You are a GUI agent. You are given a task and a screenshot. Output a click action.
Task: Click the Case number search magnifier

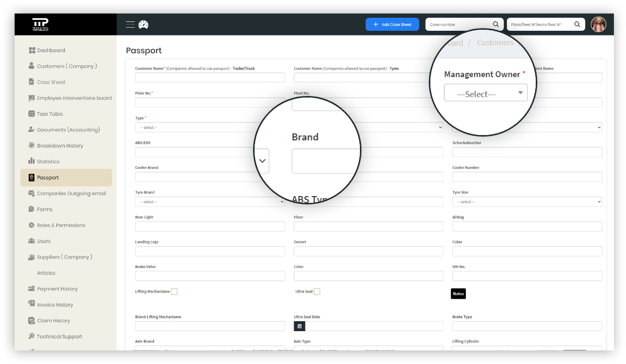click(x=496, y=25)
